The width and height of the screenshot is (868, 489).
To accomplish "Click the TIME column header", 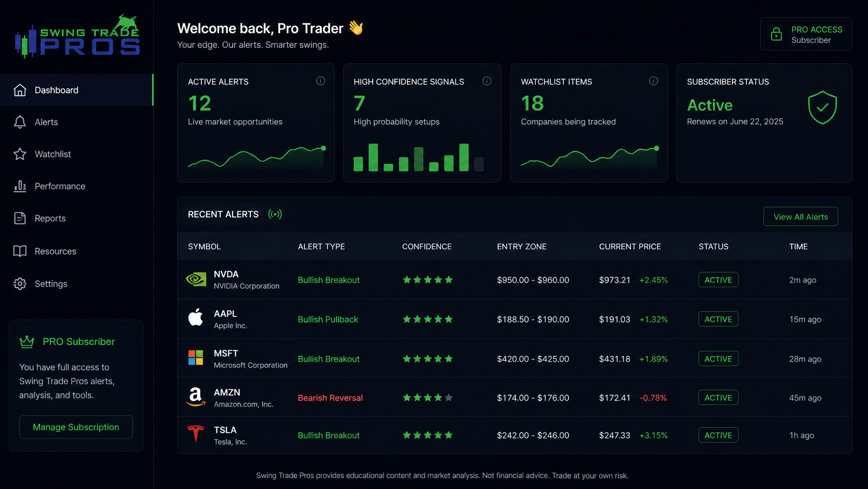I will click(x=798, y=246).
